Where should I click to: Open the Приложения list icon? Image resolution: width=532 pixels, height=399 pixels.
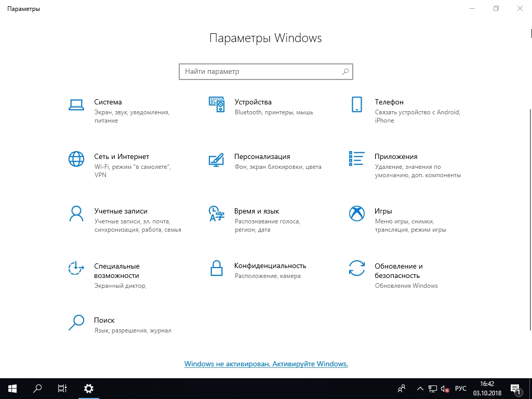coord(356,159)
